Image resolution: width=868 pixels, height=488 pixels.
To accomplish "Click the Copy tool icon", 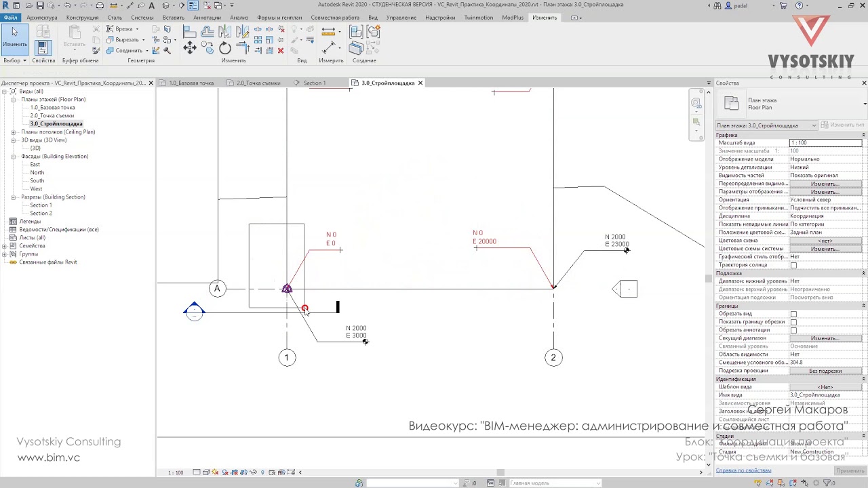I will coord(208,47).
